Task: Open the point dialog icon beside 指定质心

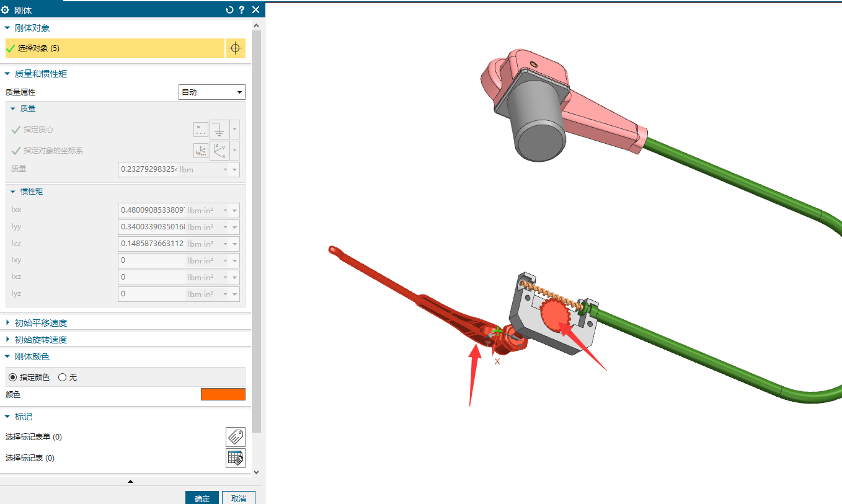Action: (x=201, y=130)
